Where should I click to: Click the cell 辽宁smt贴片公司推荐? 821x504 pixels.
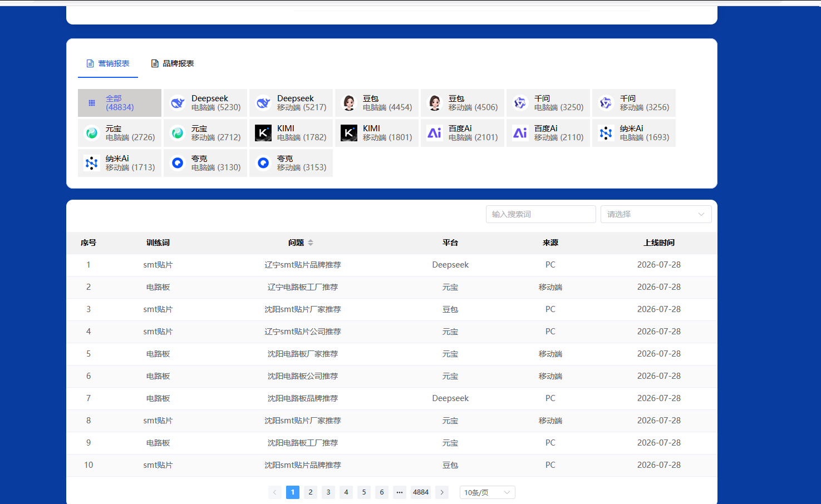click(303, 332)
